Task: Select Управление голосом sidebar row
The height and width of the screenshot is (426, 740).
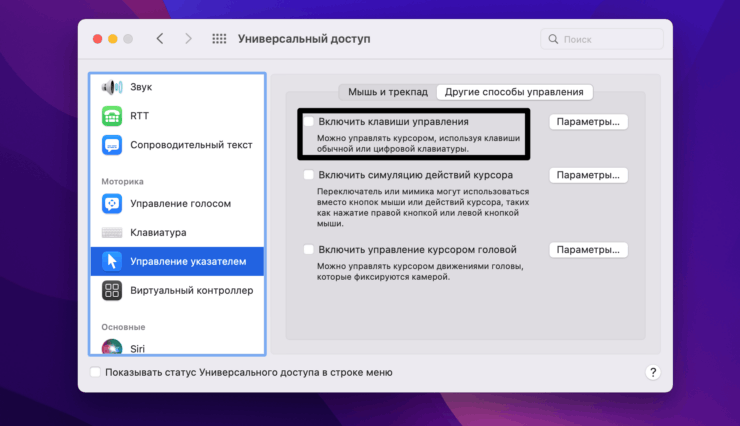Action: [x=177, y=204]
